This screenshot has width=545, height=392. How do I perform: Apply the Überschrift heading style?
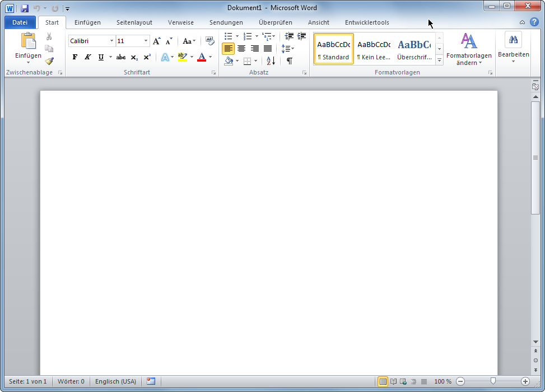(414, 49)
